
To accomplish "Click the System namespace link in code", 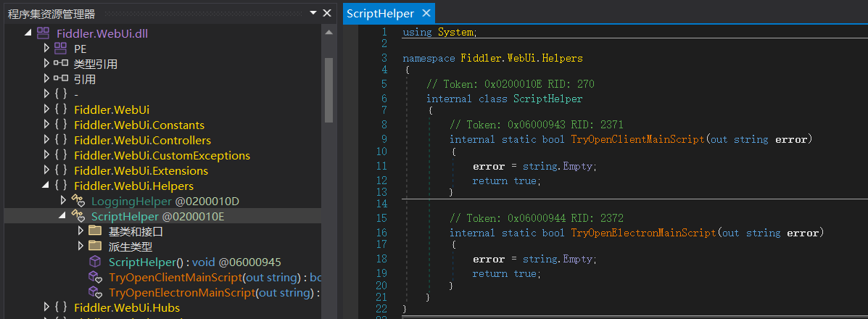I will (x=455, y=33).
